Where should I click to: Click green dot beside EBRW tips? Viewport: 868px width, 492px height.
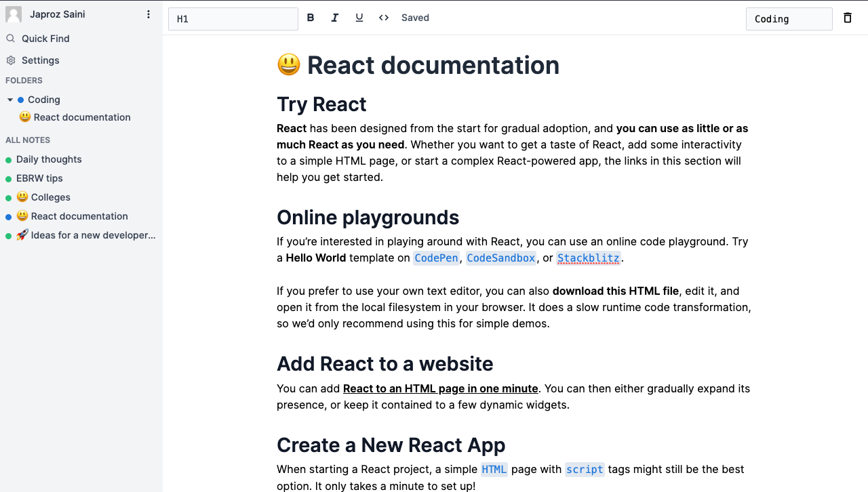pyautogui.click(x=9, y=179)
